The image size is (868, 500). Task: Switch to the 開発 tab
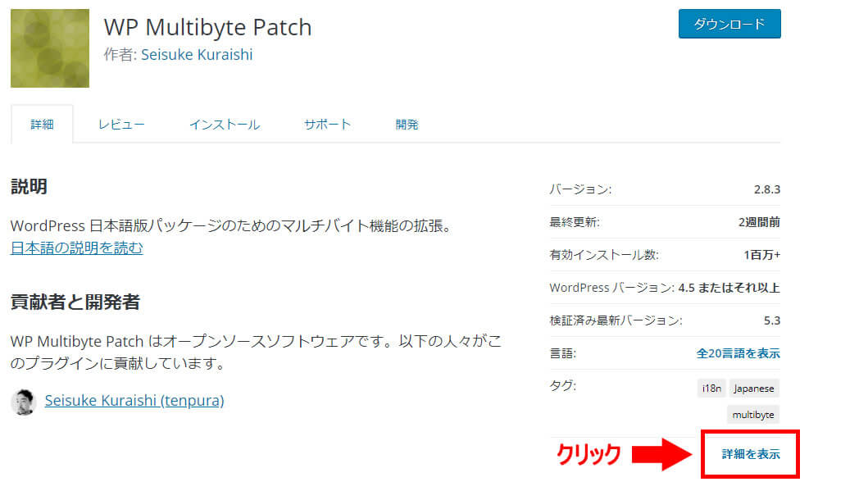click(x=407, y=125)
